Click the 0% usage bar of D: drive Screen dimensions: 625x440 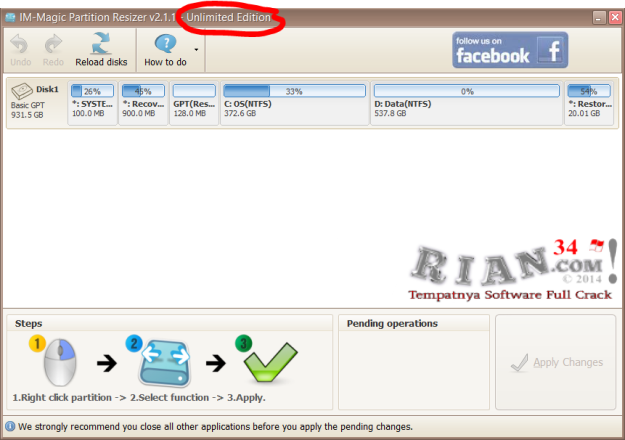(466, 91)
